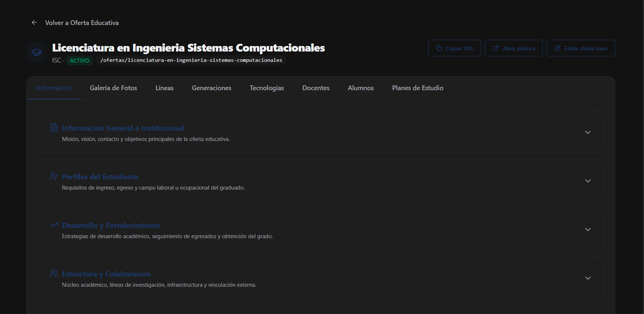Click the user-check icon beside Perfiles del Estudiante
The width and height of the screenshot is (644, 314).
click(x=54, y=176)
